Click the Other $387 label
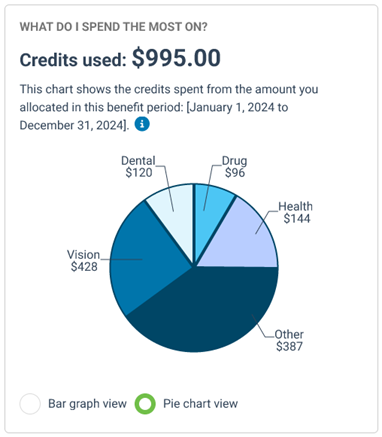Screen dimensions: 382x437 click(289, 340)
